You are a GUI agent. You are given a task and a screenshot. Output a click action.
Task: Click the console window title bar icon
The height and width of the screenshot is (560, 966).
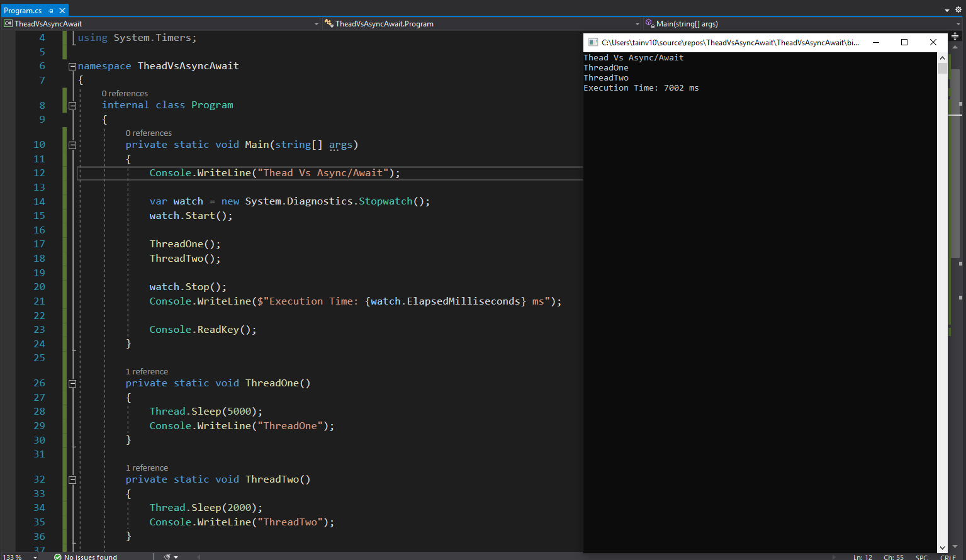pyautogui.click(x=593, y=42)
